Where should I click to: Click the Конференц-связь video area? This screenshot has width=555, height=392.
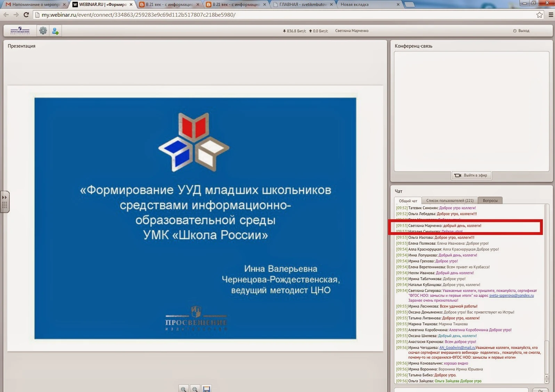472,111
